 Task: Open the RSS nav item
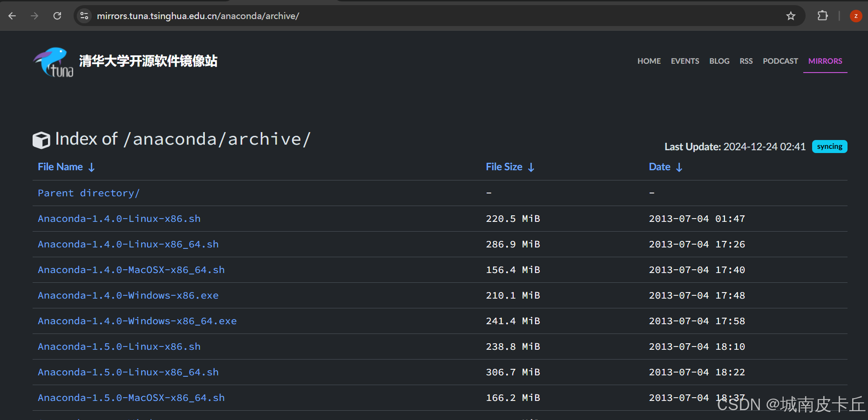click(x=746, y=61)
